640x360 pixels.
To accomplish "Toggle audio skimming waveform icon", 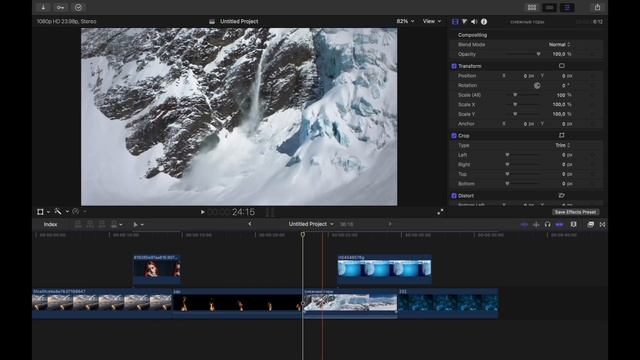I will click(x=536, y=224).
